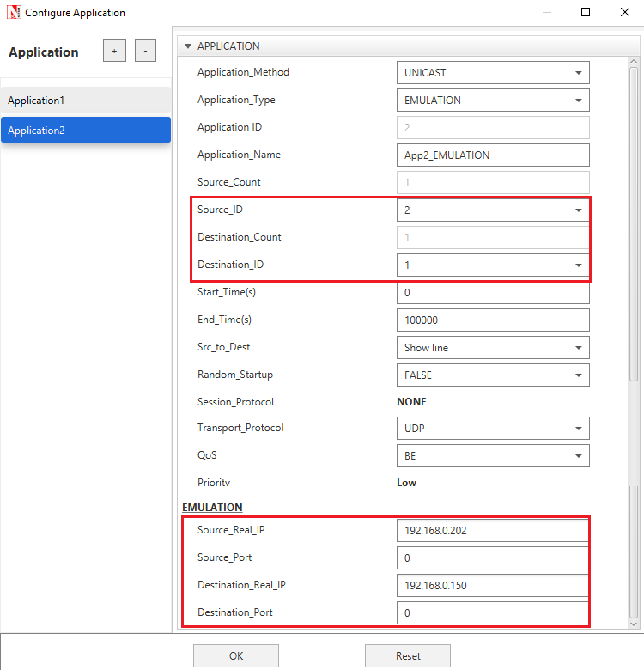Image resolution: width=644 pixels, height=670 pixels.
Task: Click the Source_Real_IP field
Action: click(x=493, y=531)
